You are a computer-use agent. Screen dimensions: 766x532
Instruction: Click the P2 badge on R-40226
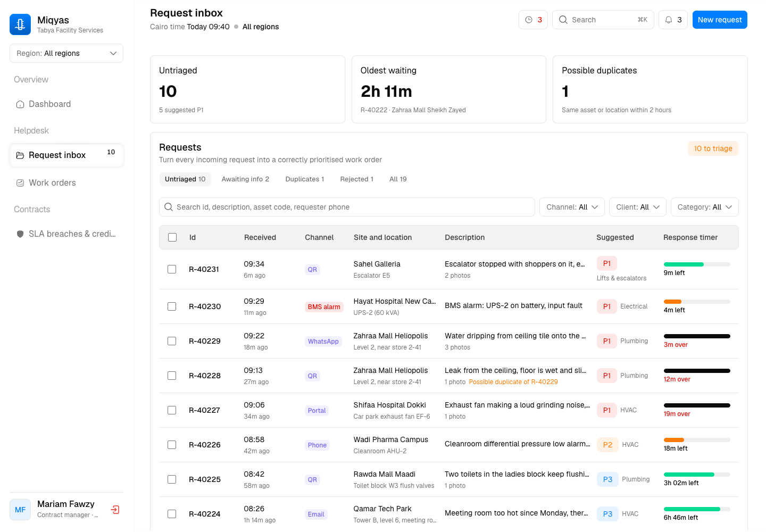[607, 445]
